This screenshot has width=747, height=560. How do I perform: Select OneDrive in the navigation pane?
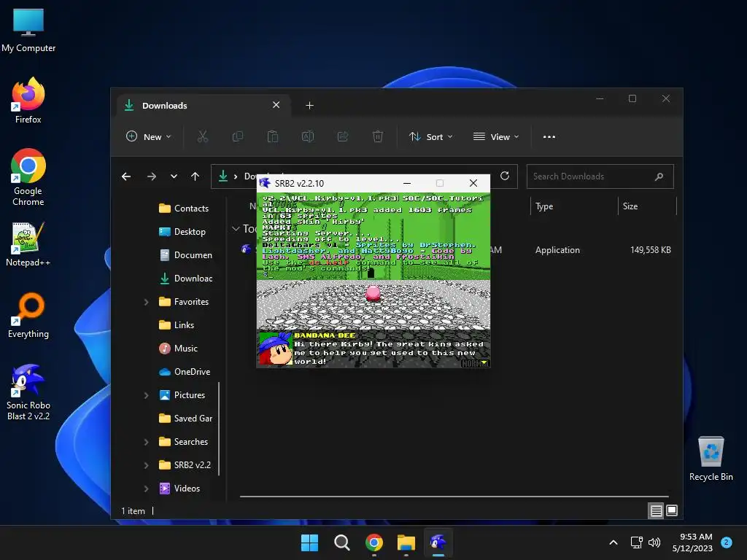[x=185, y=372]
